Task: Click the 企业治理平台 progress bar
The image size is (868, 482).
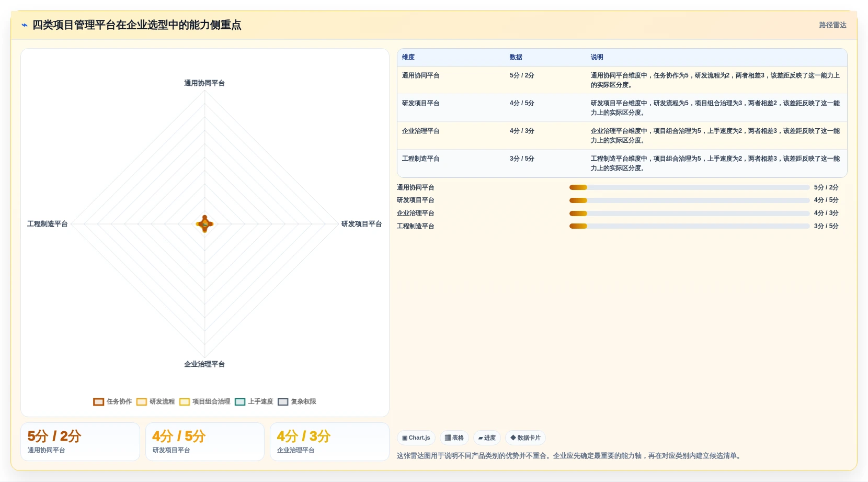Action: [x=689, y=214]
